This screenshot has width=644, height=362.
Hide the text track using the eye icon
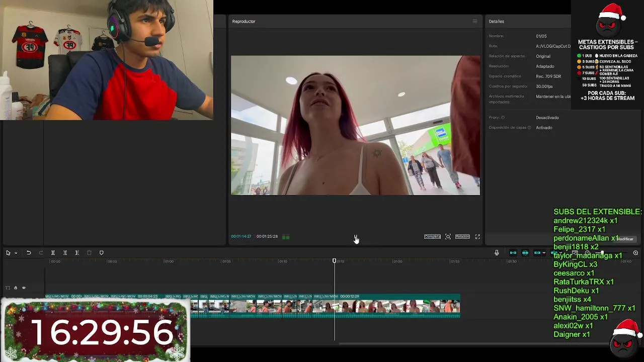click(x=24, y=288)
